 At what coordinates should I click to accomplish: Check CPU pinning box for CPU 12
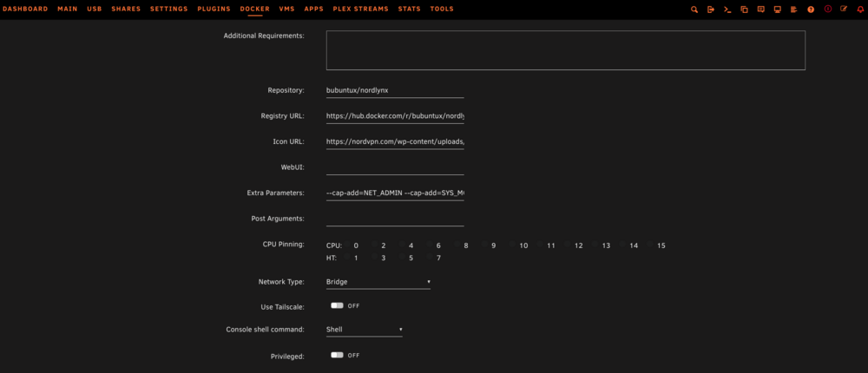568,245
